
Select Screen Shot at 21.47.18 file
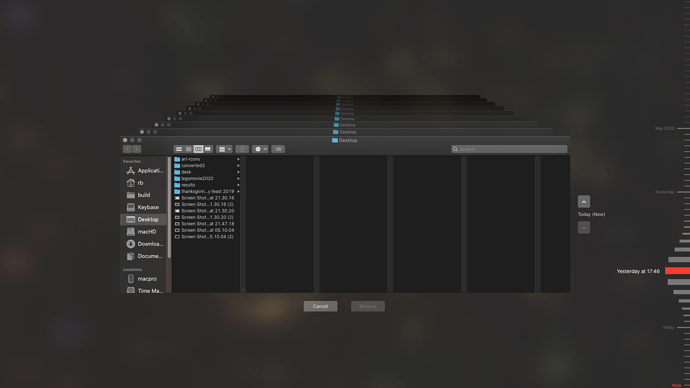click(207, 224)
